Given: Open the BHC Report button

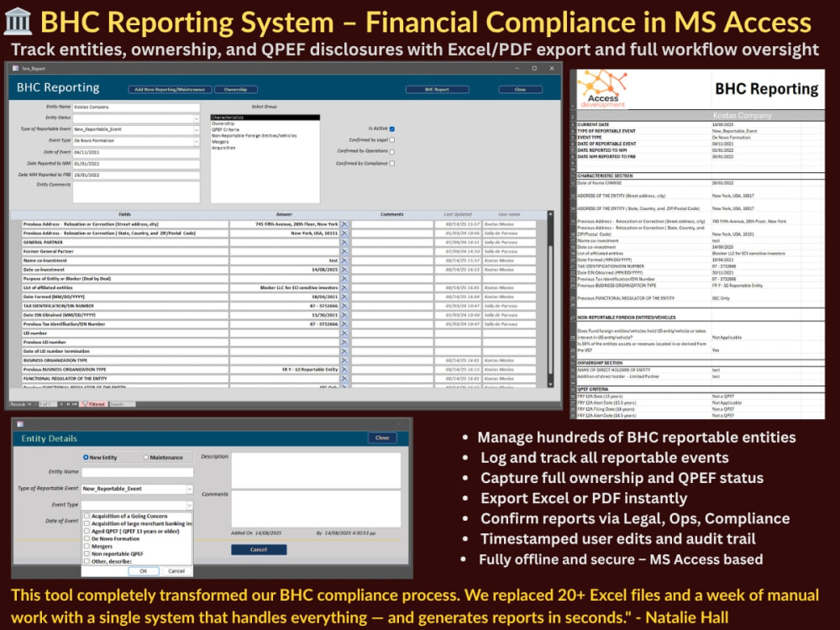Looking at the screenshot, I should tap(437, 90).
